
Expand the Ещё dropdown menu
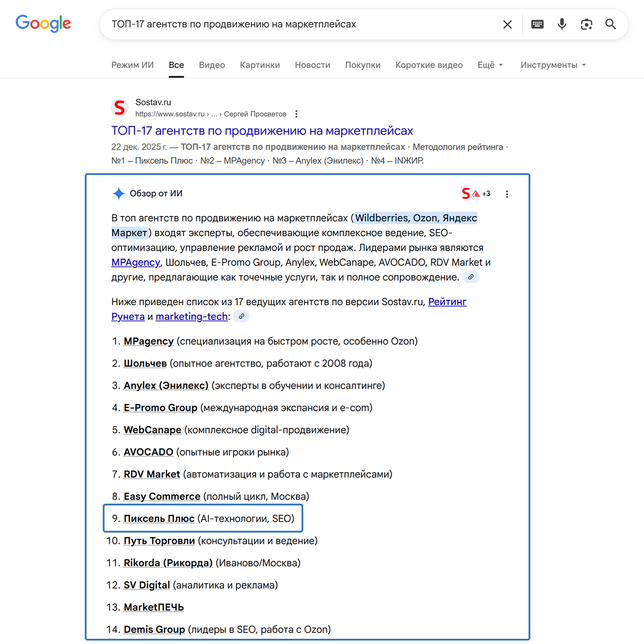tap(490, 65)
